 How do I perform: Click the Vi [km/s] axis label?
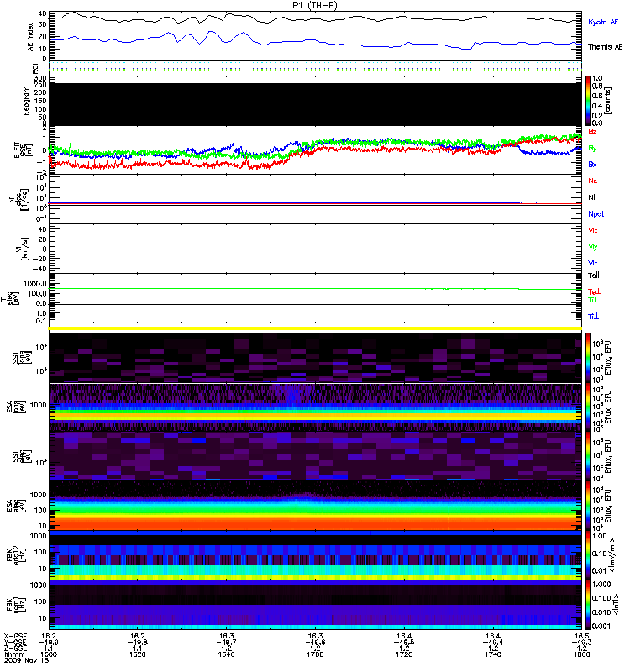coord(22,249)
